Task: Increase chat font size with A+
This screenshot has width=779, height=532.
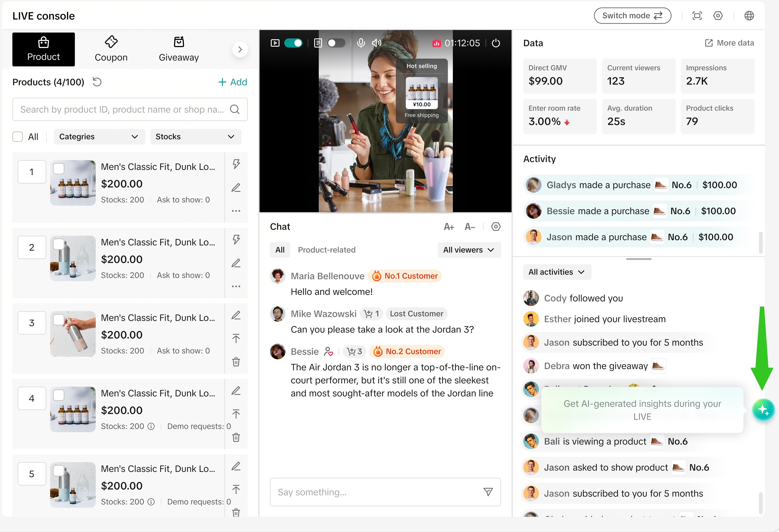Action: coord(449,227)
